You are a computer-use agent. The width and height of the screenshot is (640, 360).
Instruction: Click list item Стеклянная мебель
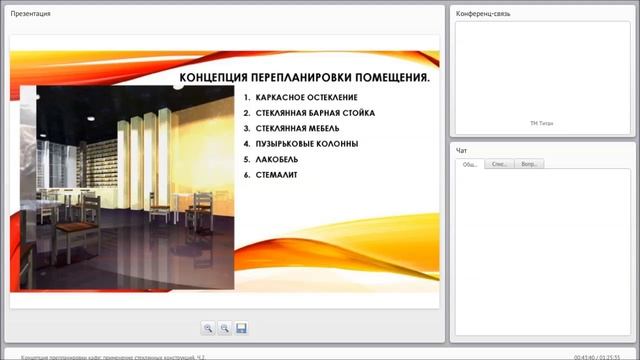click(x=297, y=129)
